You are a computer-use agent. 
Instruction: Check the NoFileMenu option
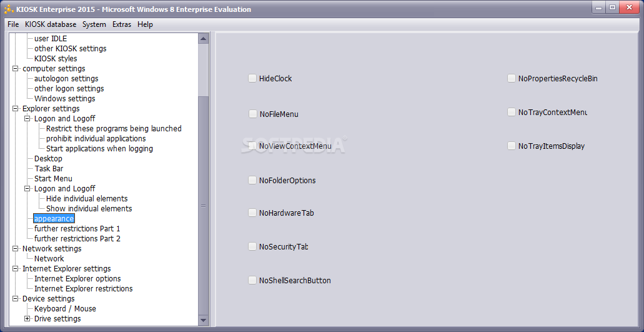point(252,114)
